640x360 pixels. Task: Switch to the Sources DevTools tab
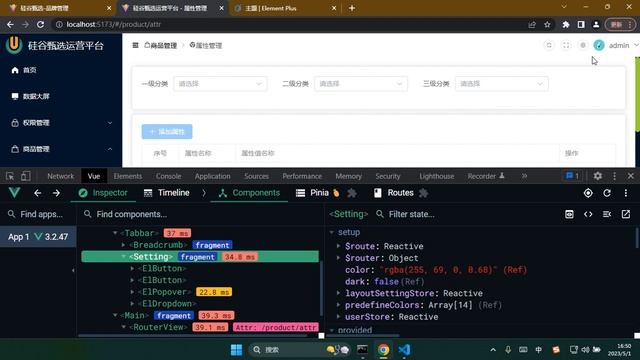256,176
